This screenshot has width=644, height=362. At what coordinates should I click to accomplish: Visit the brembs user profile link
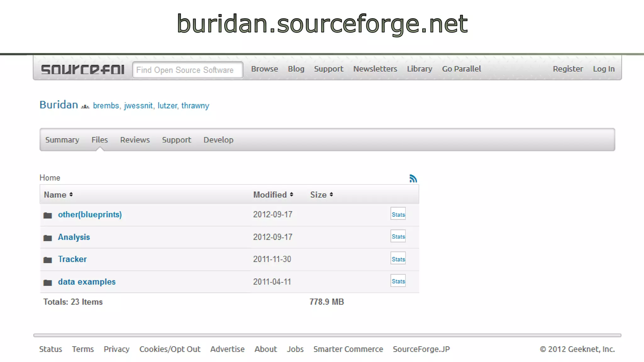pyautogui.click(x=106, y=106)
